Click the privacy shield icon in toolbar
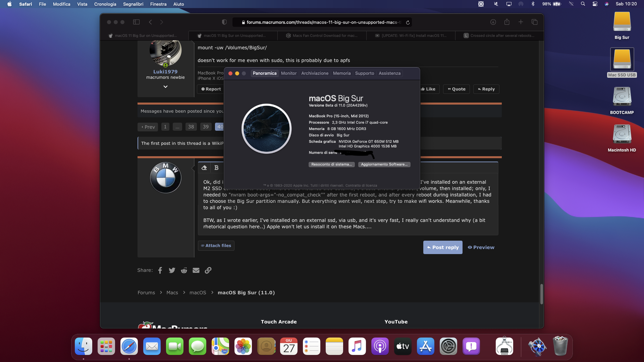Screen dimensions: 644x362 (224, 22)
